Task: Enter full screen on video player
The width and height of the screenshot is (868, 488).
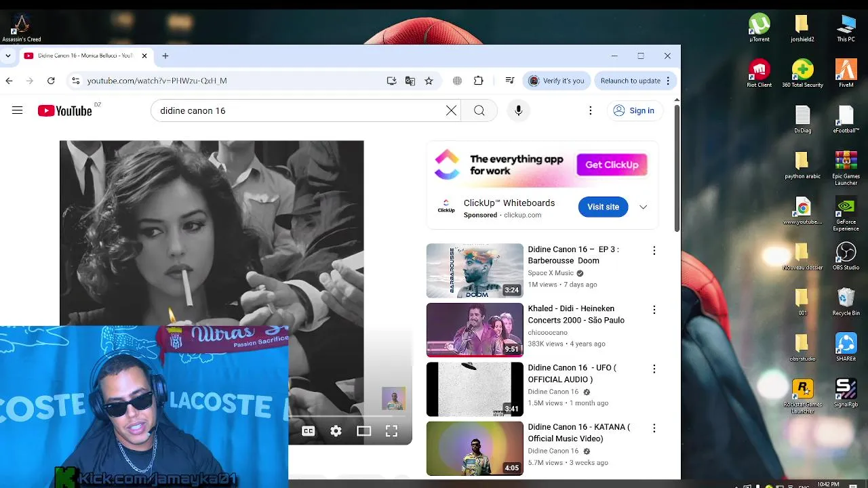Action: point(391,431)
